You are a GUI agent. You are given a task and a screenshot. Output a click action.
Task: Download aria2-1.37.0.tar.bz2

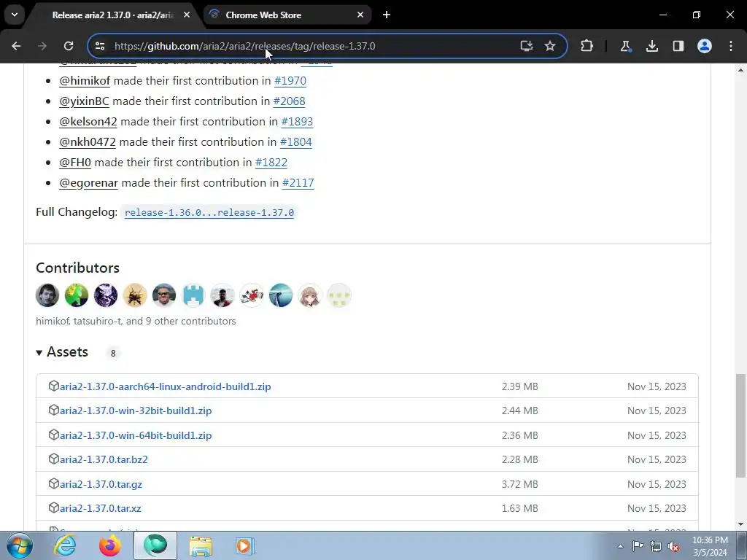104,460
